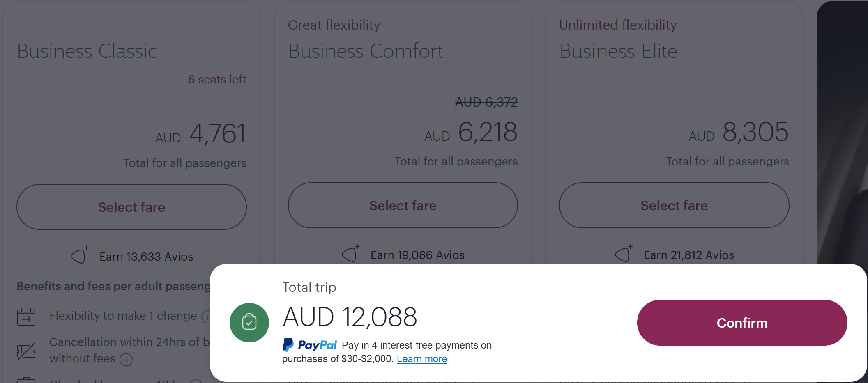The height and width of the screenshot is (383, 868).
Task: Click the PayPal logo
Action: [310, 345]
